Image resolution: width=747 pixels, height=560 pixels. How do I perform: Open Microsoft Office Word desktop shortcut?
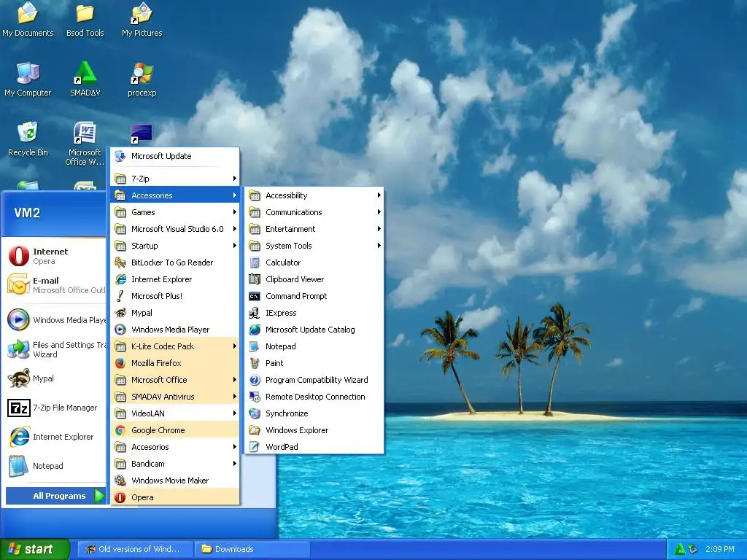click(85, 143)
